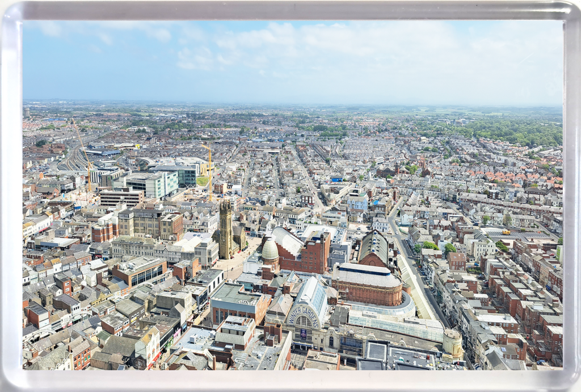Click the green dome rooftop
This screenshot has height=392, width=581.
(270, 250)
